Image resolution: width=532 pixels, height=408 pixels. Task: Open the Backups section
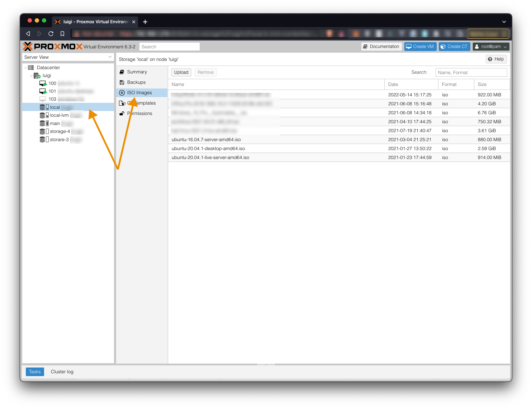pyautogui.click(x=142, y=82)
